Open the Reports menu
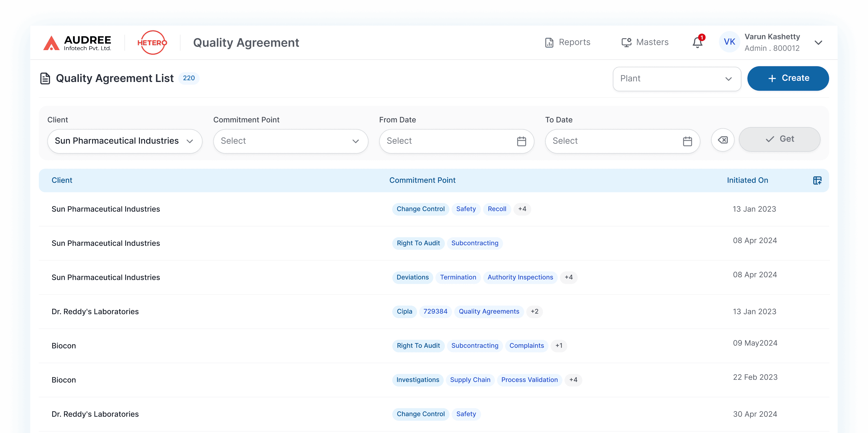 (x=568, y=43)
